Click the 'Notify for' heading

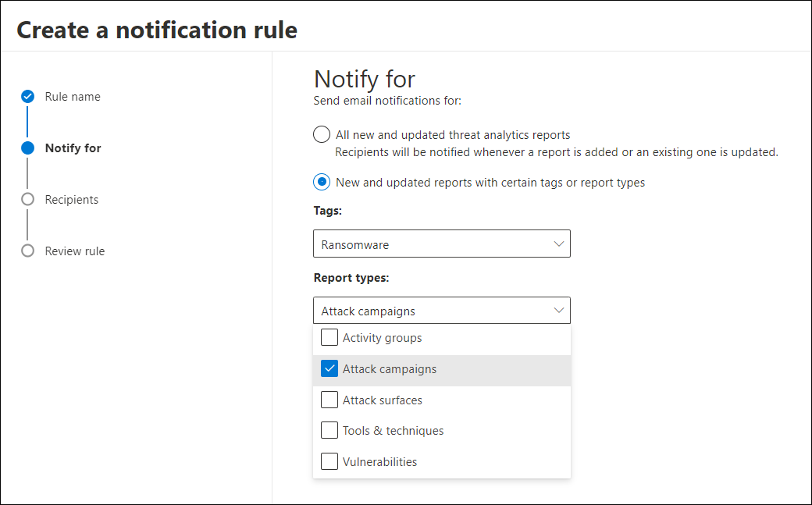coord(365,80)
